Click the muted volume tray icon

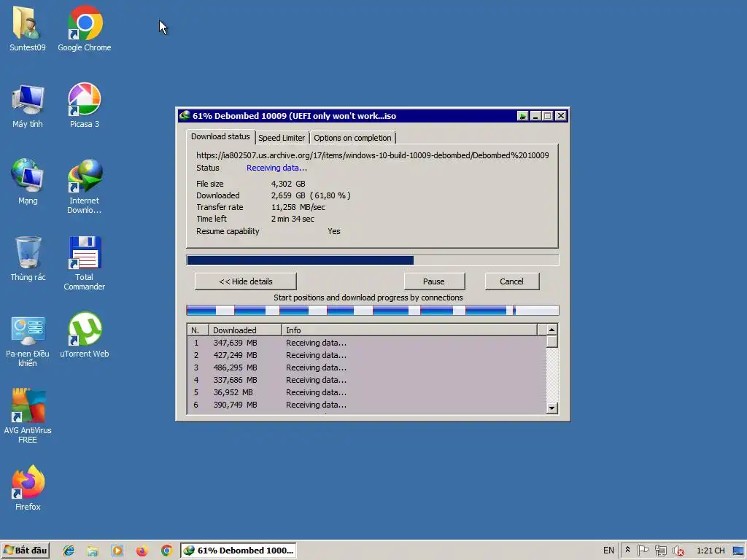678,551
